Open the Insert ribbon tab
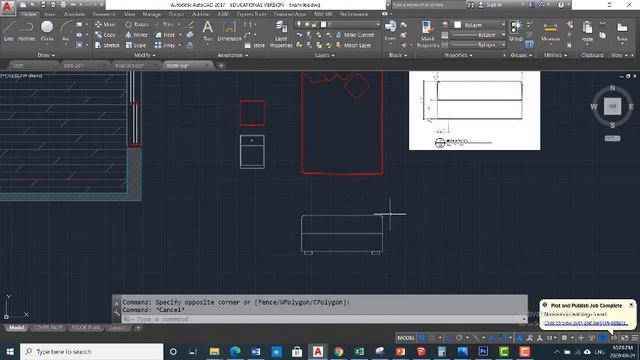This screenshot has height=360, width=640. tap(49, 14)
